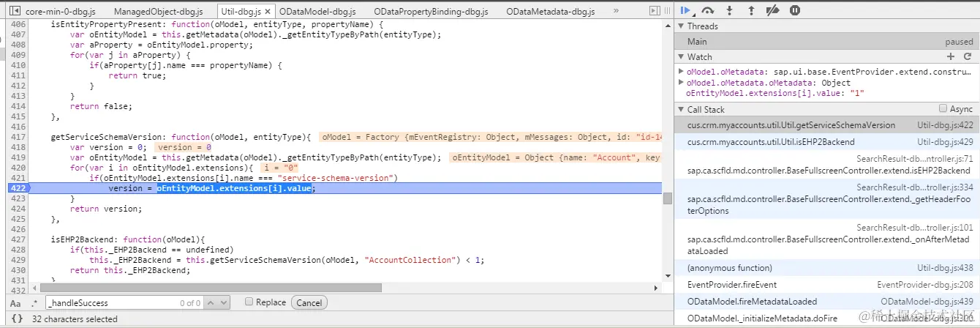This screenshot has height=328, width=980.
Task: Select the Util.isEHP2Backend call stack frame
Action: [x=826, y=142]
